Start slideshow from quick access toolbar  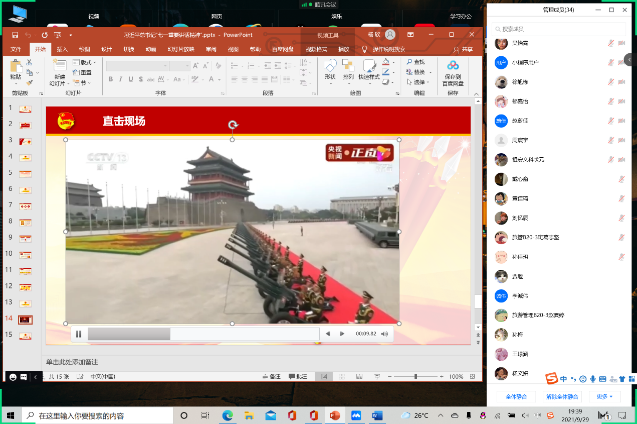(58, 35)
